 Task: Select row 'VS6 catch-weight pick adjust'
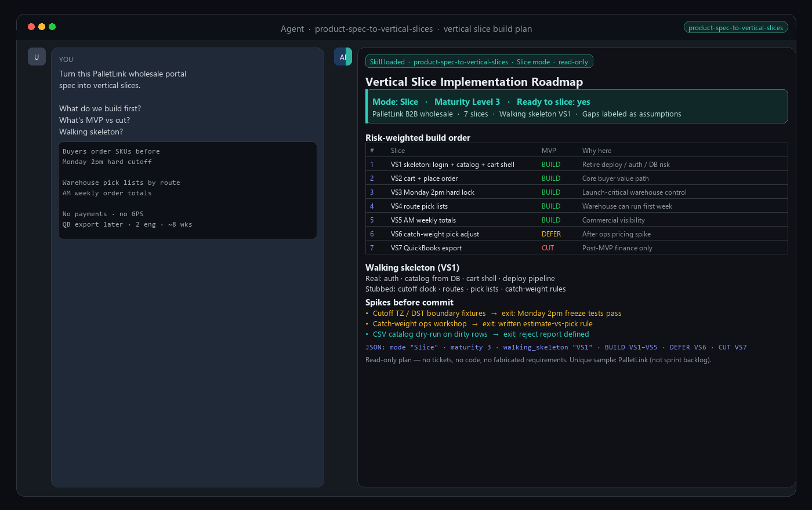pyautogui.click(x=577, y=234)
